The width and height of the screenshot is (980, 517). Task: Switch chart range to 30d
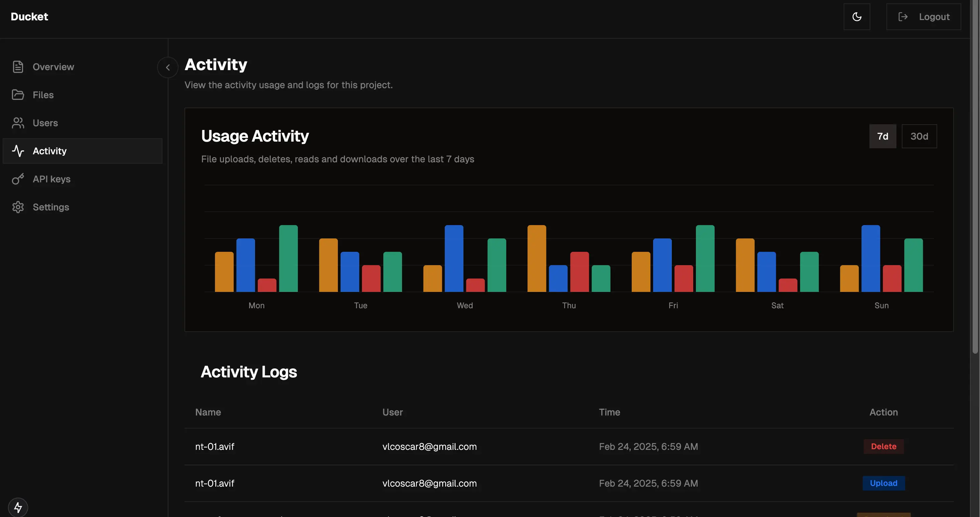tap(919, 136)
